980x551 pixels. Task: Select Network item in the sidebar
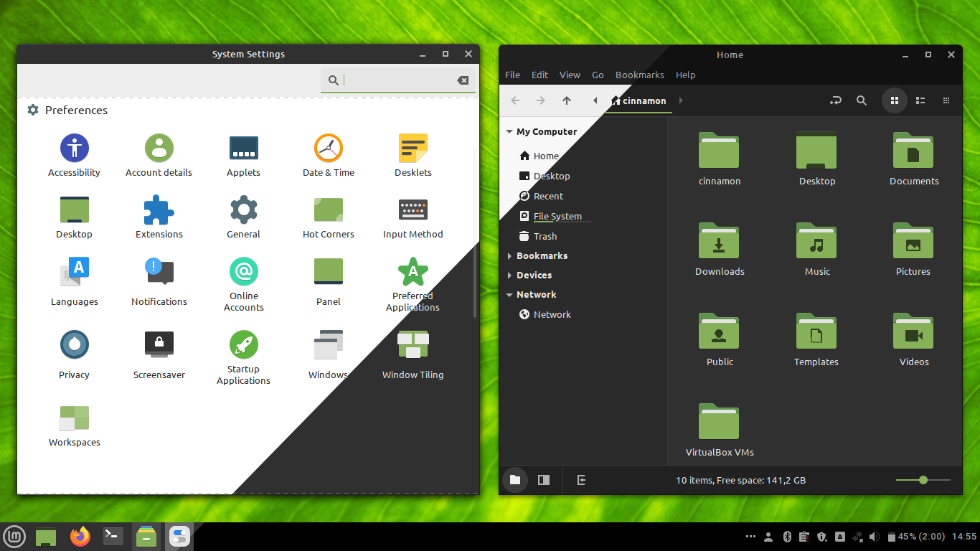pos(545,314)
